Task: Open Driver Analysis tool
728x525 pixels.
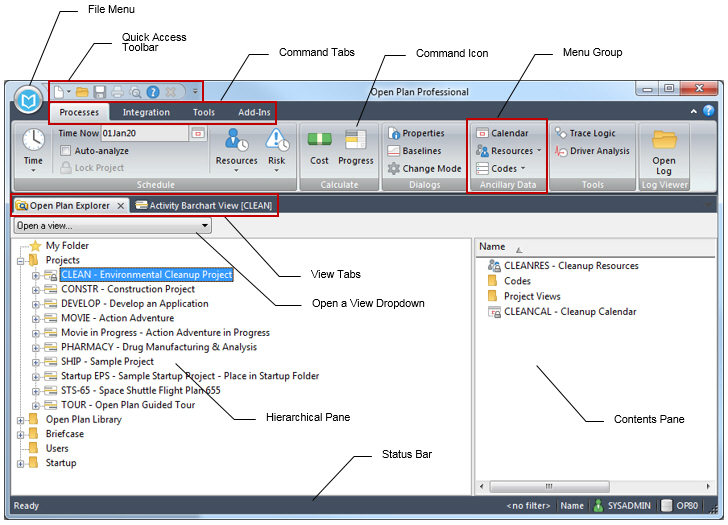Action: [x=592, y=151]
